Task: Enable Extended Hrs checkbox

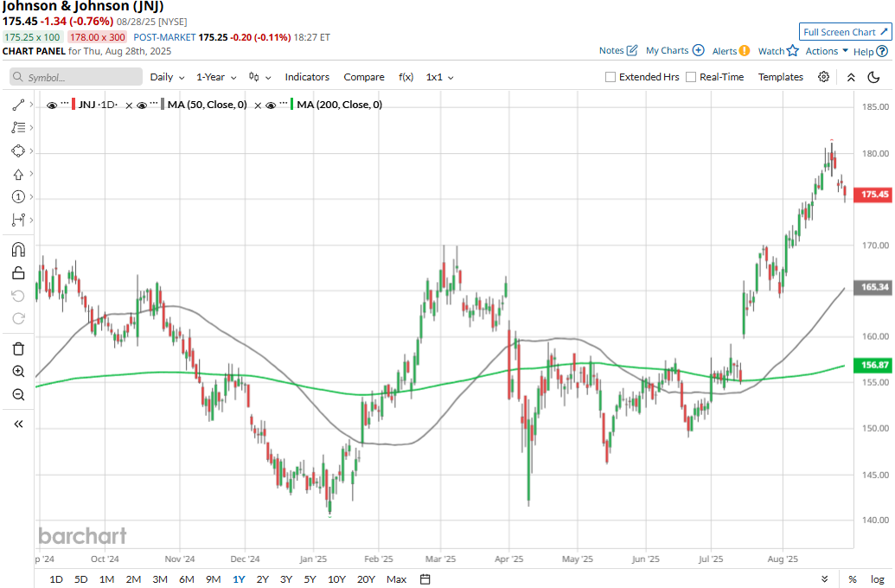Action: [611, 77]
